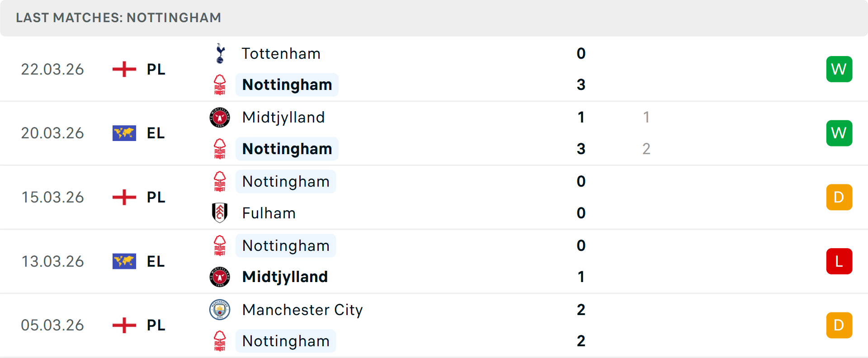This screenshot has height=358, width=868.
Task: Select highlighted Nottingham name in Fulham match
Action: tap(286, 182)
